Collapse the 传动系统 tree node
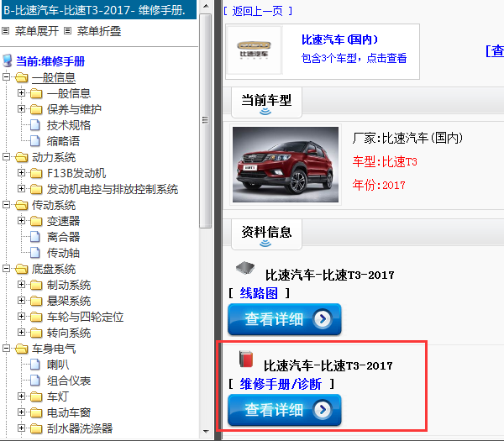Screen dimensions: 504x441 (6, 205)
